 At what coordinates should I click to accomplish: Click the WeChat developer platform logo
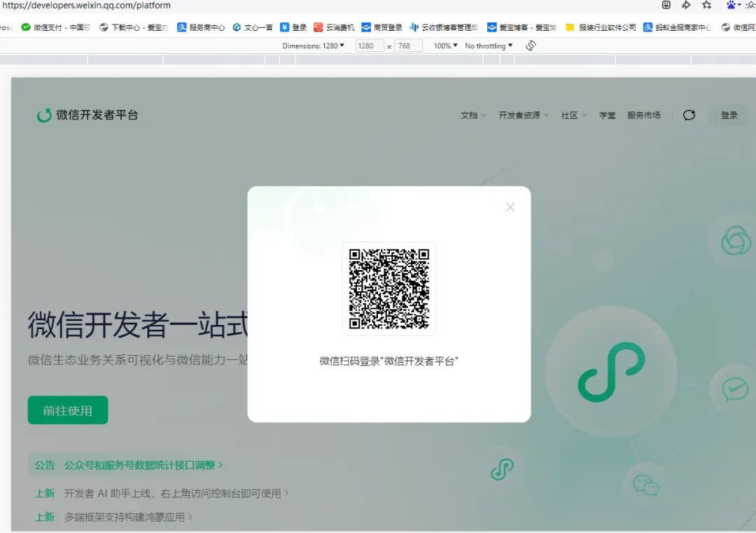(x=87, y=115)
